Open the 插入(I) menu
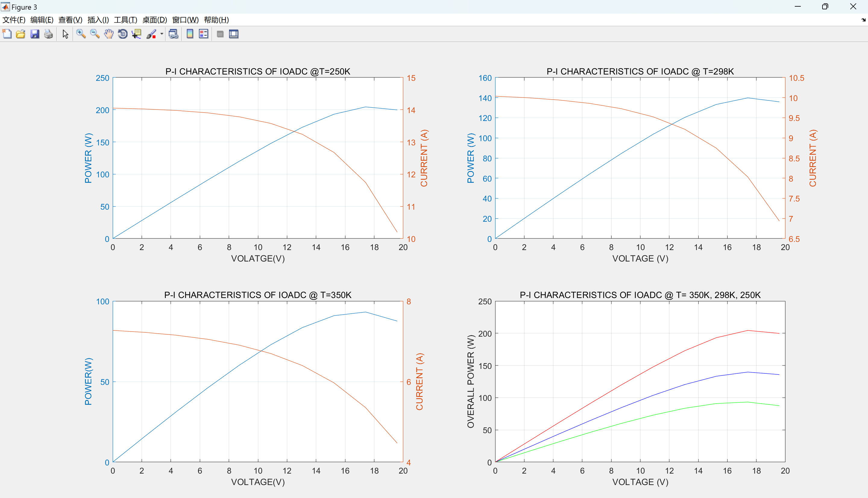 click(98, 20)
